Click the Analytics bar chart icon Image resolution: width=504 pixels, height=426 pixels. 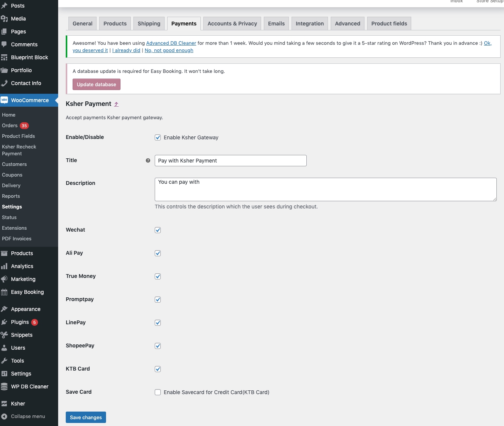pyautogui.click(x=4, y=266)
